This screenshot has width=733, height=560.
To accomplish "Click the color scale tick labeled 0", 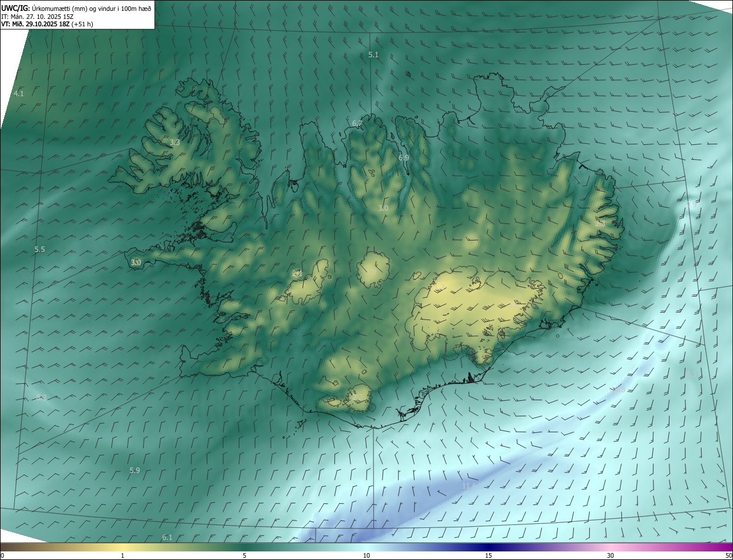I will coord(2,555).
